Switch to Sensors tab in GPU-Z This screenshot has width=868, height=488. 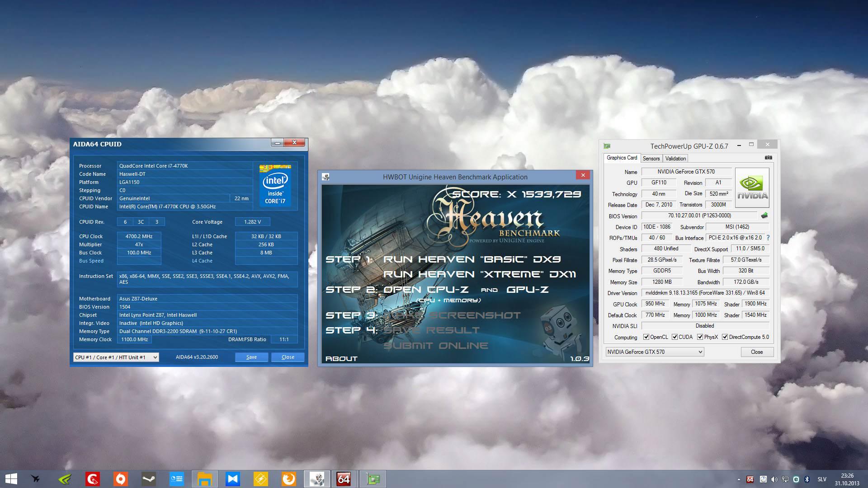click(651, 159)
